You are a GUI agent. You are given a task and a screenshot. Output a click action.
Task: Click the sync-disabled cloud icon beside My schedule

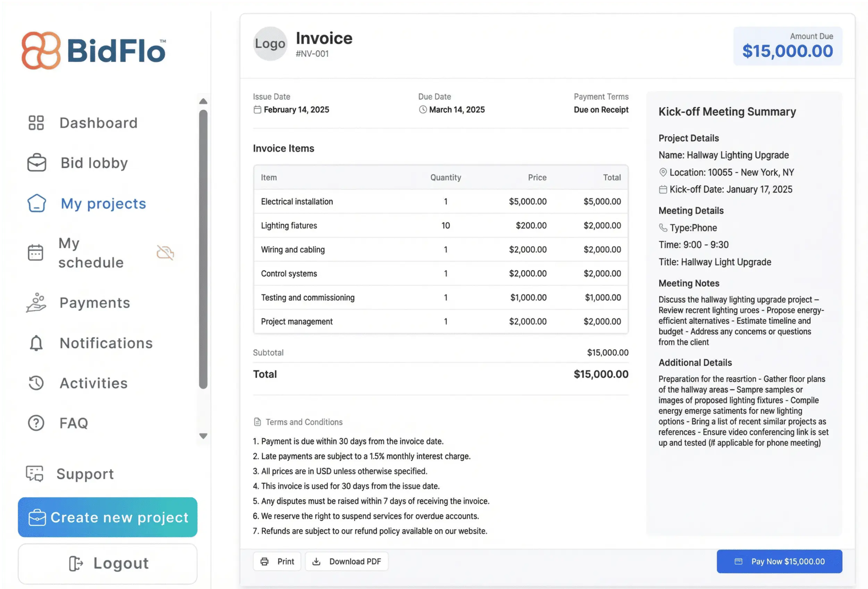tap(165, 253)
